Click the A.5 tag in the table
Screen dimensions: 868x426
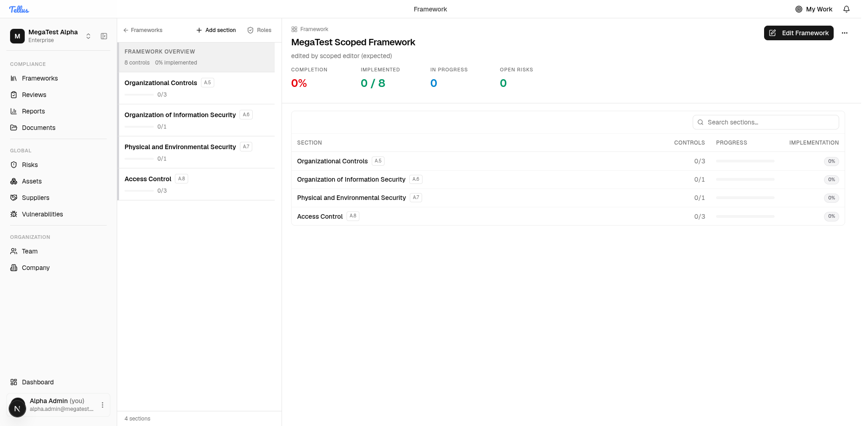(378, 161)
